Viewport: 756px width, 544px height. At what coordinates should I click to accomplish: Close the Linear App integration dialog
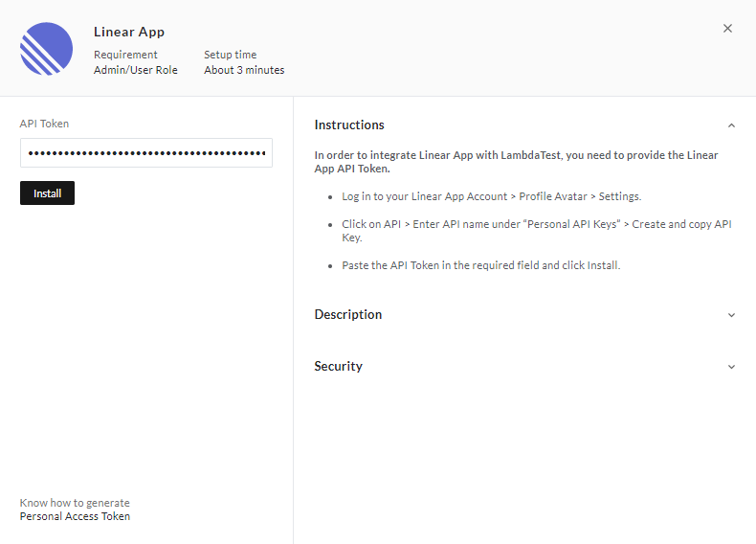727,29
